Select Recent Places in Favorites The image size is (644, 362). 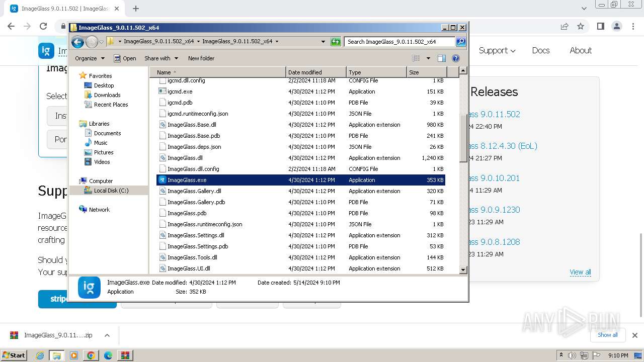(x=111, y=105)
